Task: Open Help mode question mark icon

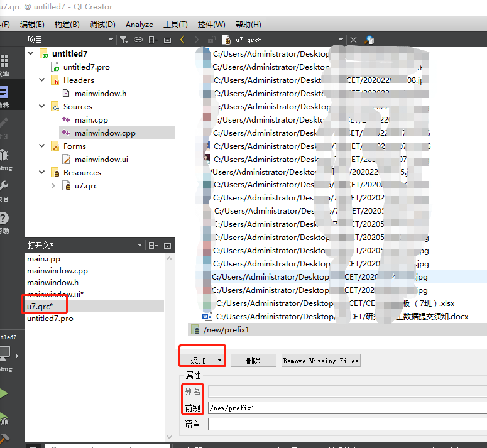Action: [4, 218]
